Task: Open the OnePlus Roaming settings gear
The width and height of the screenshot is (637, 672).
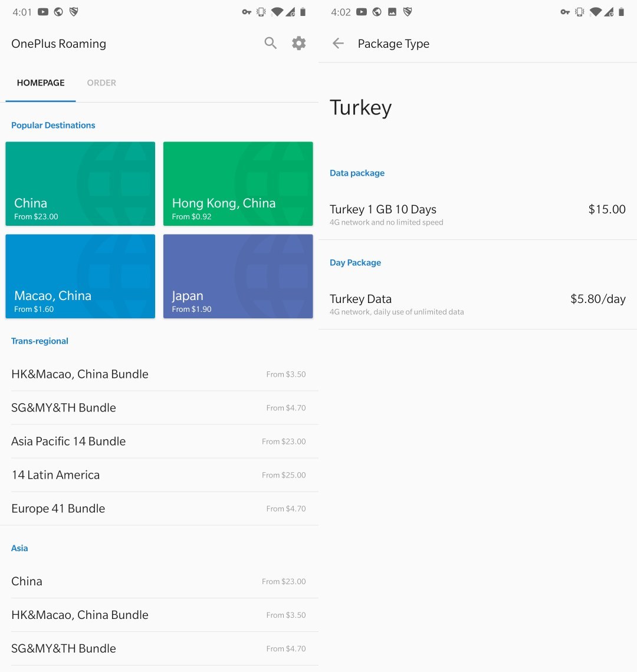Action: [x=298, y=43]
